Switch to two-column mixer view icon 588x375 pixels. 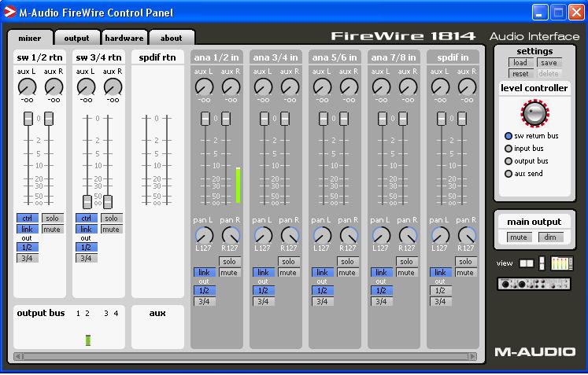coord(526,263)
